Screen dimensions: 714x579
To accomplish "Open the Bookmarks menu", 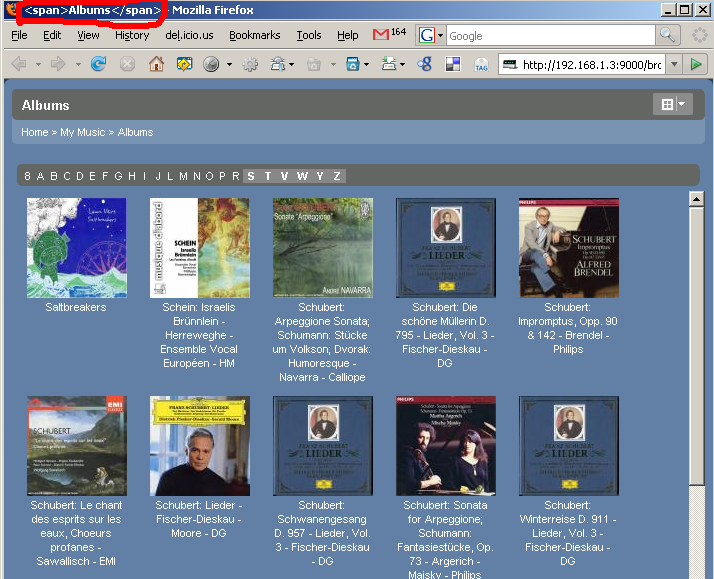I will [254, 35].
